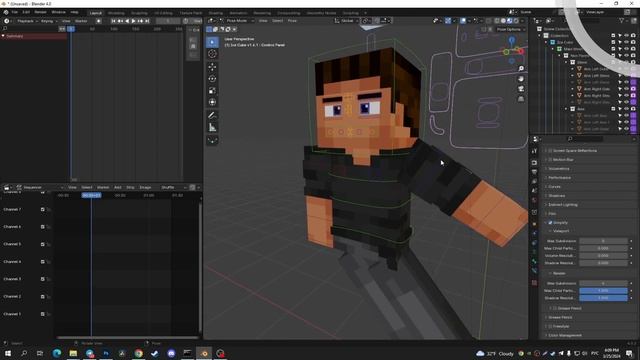Click Render Max Child Particles slider
Viewport: 640px width, 360px height.
(603, 291)
